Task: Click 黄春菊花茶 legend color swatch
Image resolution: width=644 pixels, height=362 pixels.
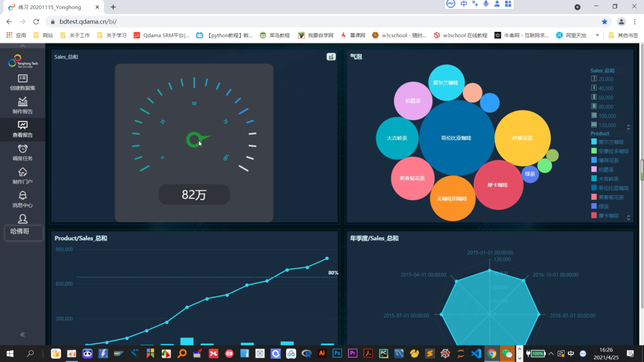Action: point(594,197)
